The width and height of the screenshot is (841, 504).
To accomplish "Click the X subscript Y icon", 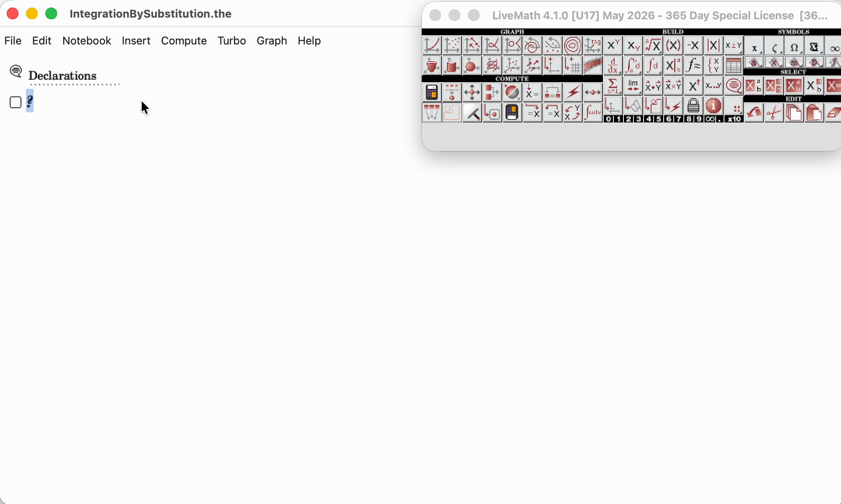I will 633,45.
